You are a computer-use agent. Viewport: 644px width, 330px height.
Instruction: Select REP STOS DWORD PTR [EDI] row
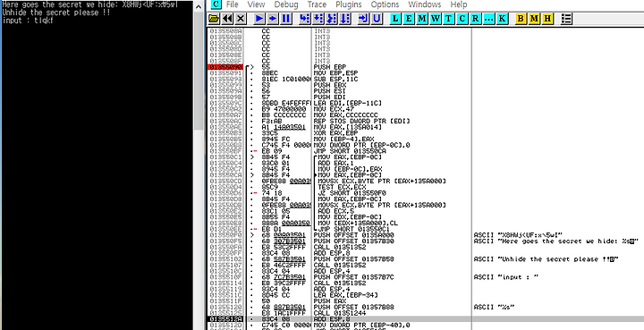pos(361,121)
